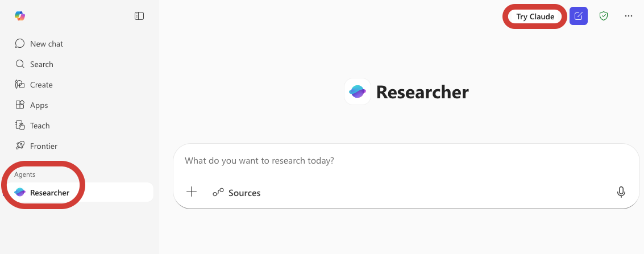The image size is (644, 254).
Task: Go to the Teach section
Action: pos(40,126)
